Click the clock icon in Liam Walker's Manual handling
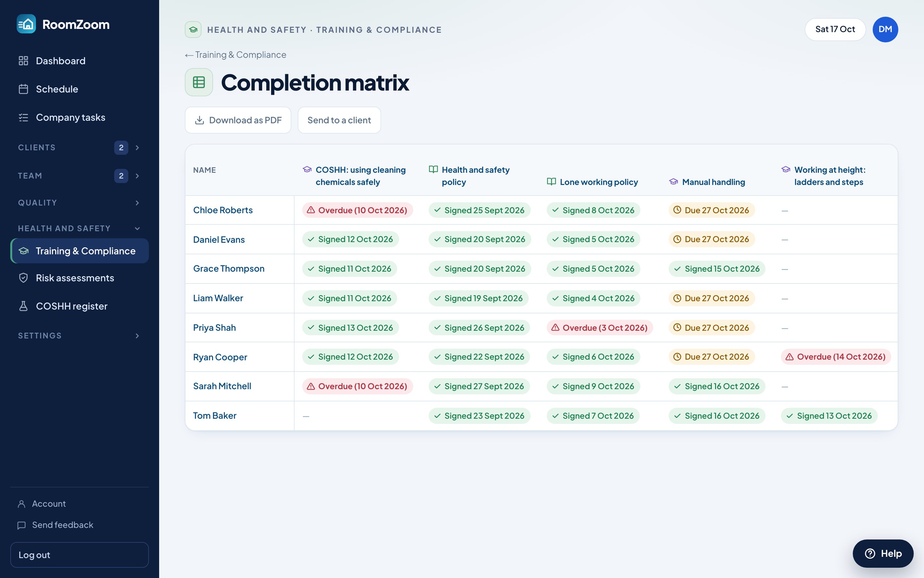Viewport: 924px width, 578px height. click(x=677, y=298)
